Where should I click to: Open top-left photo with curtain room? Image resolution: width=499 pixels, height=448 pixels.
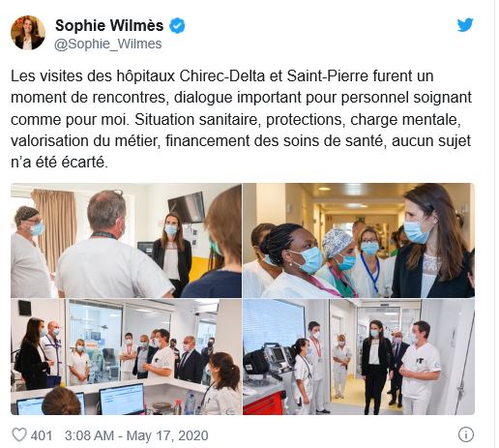tap(126, 240)
